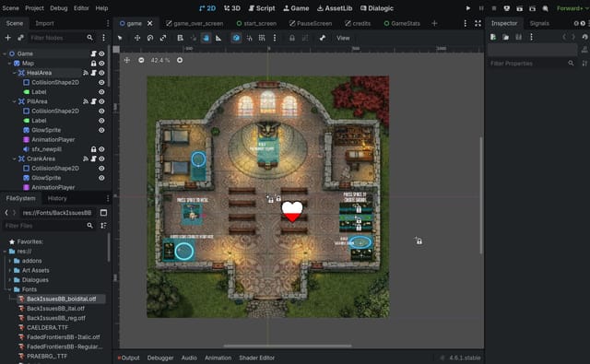Click the zoom in plus button
This screenshot has width=590, height=364.
pos(180,60)
